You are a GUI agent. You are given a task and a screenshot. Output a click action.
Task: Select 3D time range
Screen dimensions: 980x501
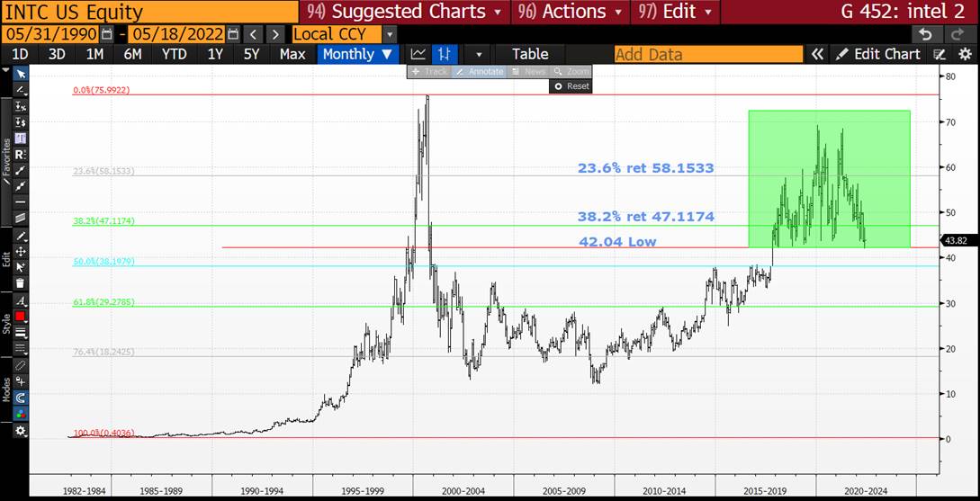(57, 54)
